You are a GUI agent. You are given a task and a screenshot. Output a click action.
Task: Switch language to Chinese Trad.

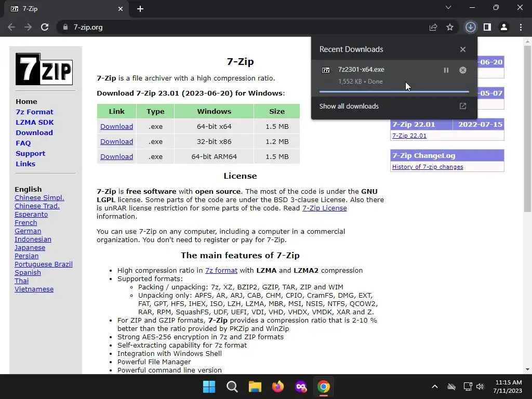click(37, 206)
